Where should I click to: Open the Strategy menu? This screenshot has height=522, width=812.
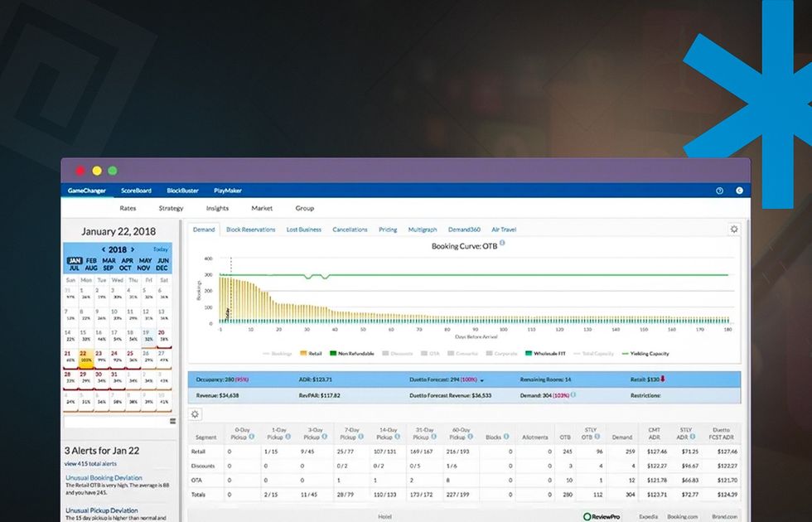pyautogui.click(x=171, y=208)
